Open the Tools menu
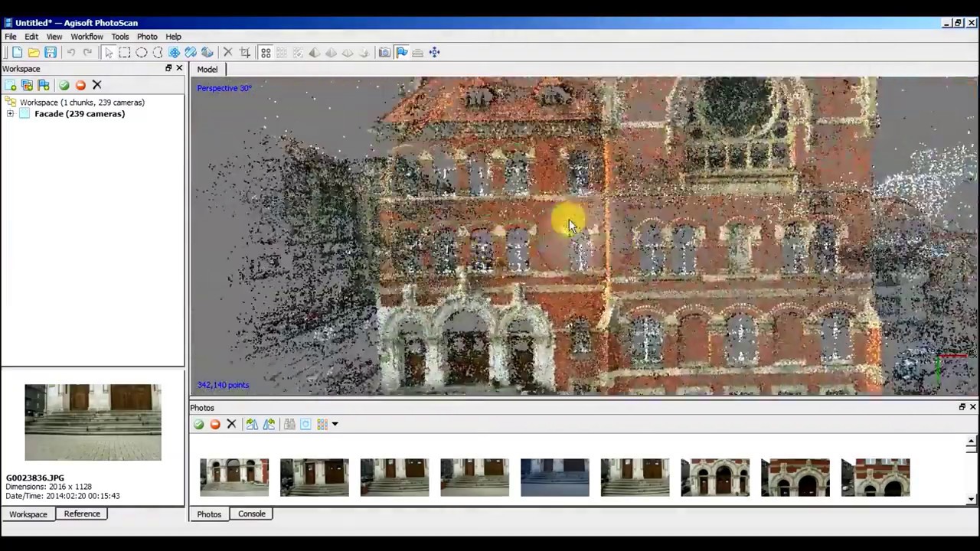980x551 pixels. coord(120,37)
